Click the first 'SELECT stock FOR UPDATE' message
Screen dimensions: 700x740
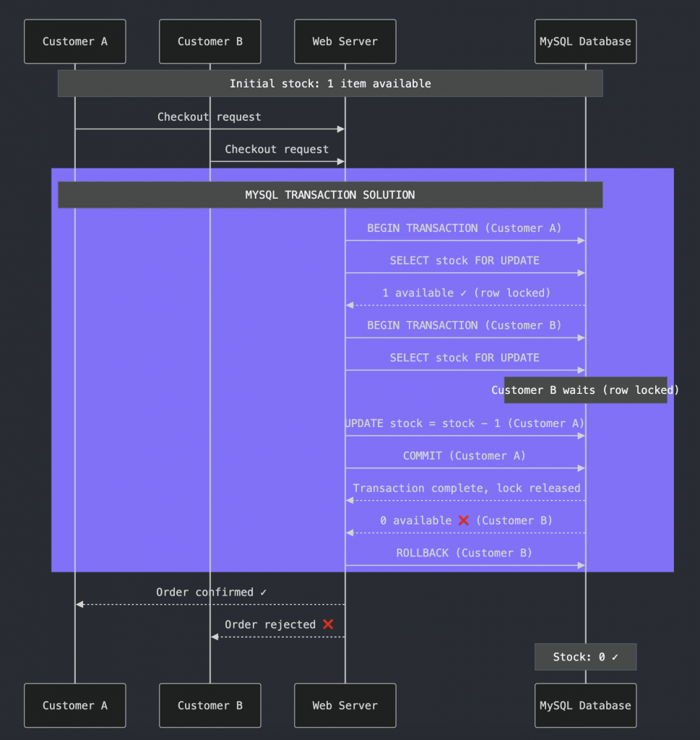[464, 261]
